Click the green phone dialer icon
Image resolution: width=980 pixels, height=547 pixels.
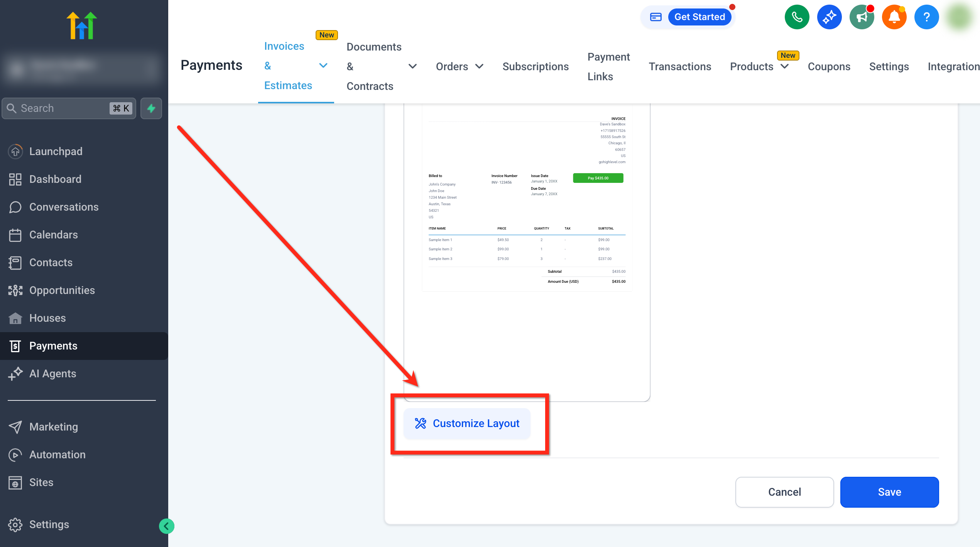point(797,17)
